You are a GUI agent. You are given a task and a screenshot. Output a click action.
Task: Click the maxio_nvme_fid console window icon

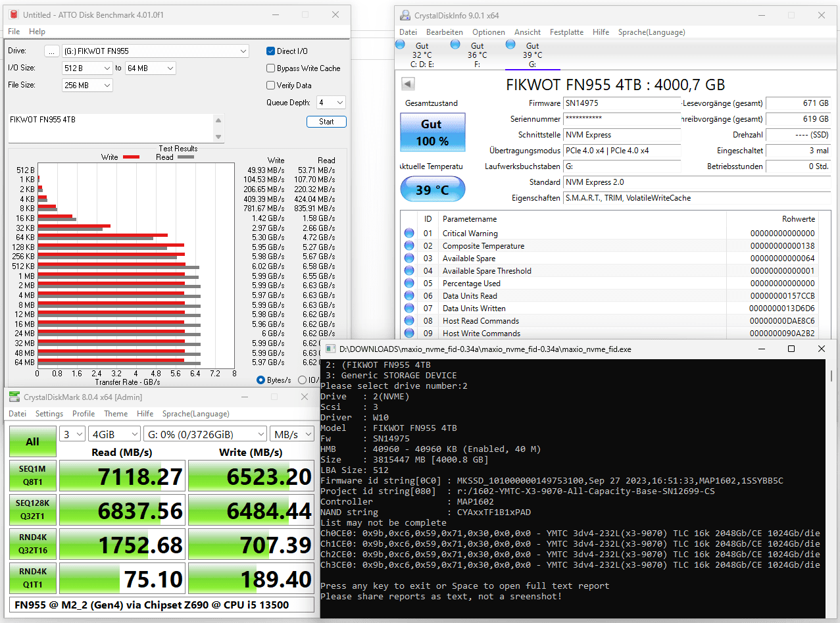tap(331, 349)
